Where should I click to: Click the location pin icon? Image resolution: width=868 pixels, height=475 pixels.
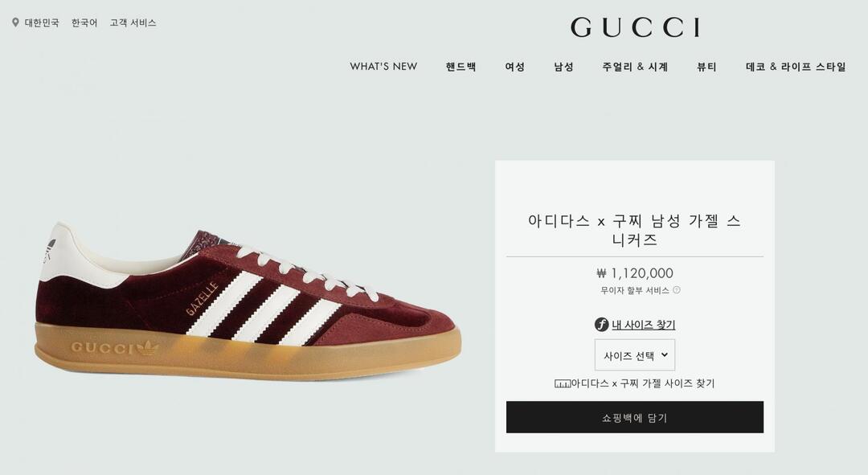(x=15, y=23)
